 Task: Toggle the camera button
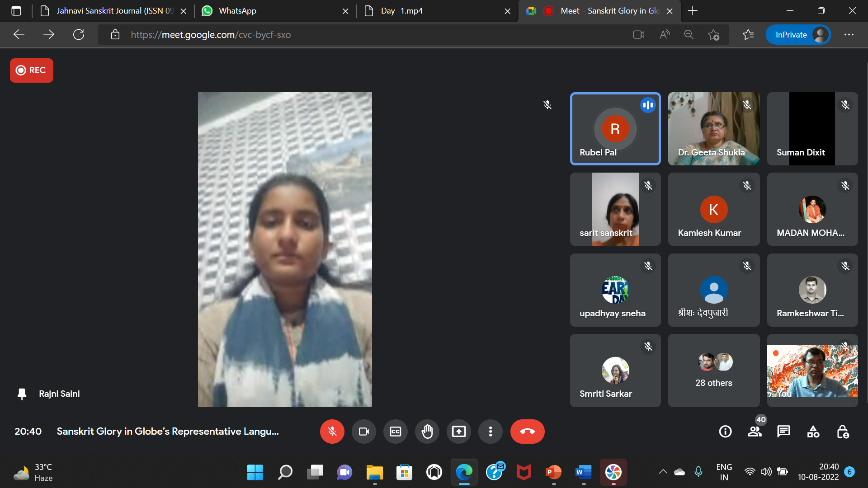[363, 432]
